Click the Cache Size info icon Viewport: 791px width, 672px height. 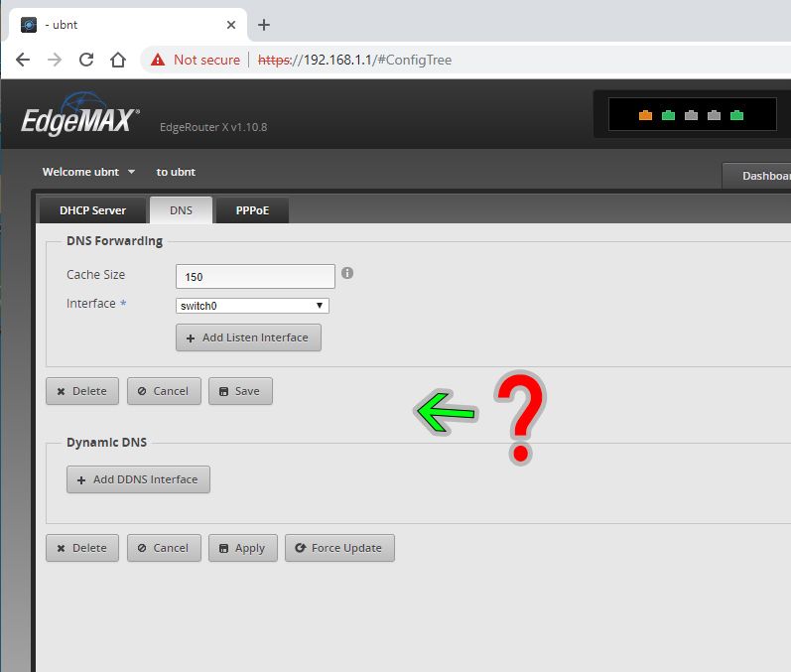tap(347, 273)
